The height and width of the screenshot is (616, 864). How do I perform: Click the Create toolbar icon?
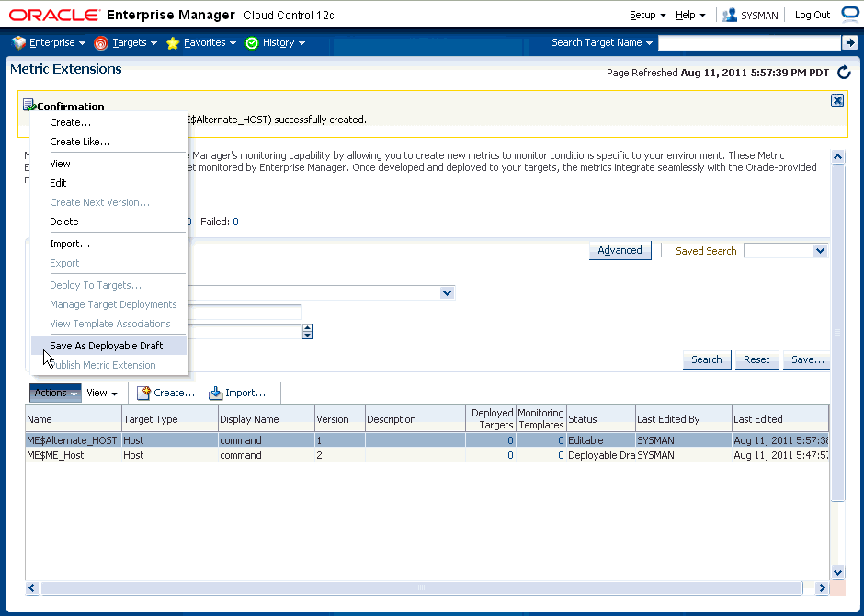(x=143, y=393)
